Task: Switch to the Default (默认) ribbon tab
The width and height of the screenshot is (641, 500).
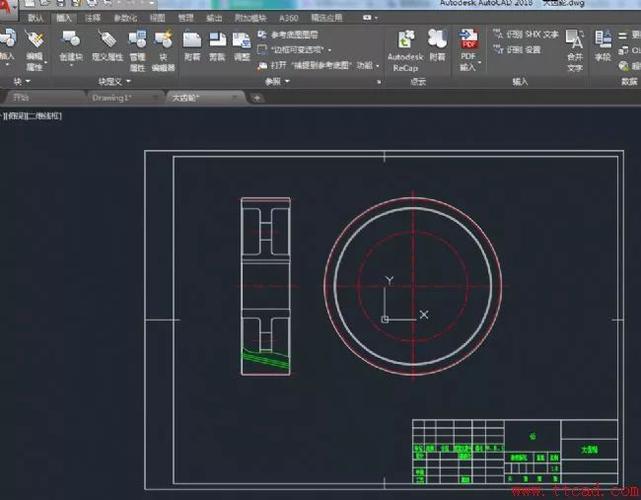Action: [x=36, y=18]
